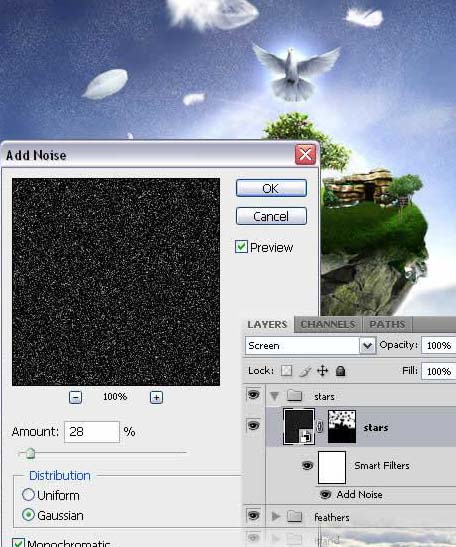456x547 pixels.
Task: Switch to the Channels tab
Action: [328, 324]
